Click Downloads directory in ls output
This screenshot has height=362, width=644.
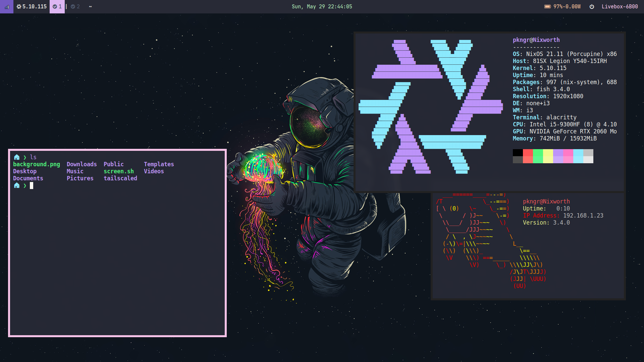tap(82, 164)
